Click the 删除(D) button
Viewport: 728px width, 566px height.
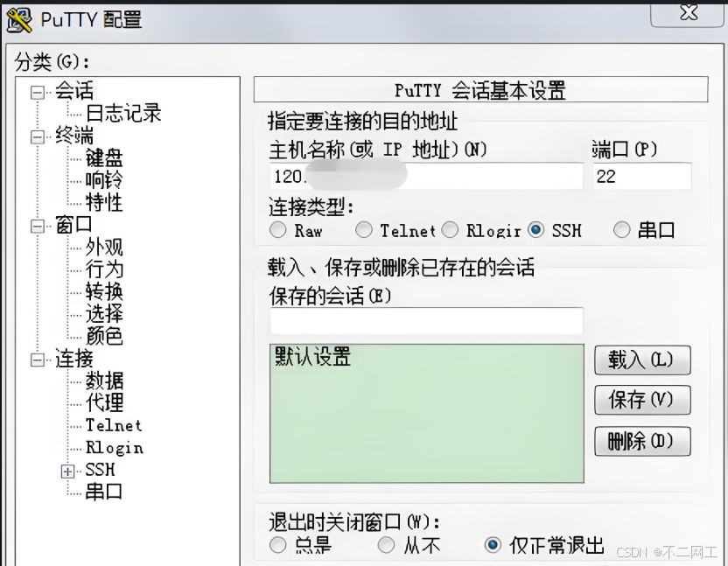(x=642, y=441)
